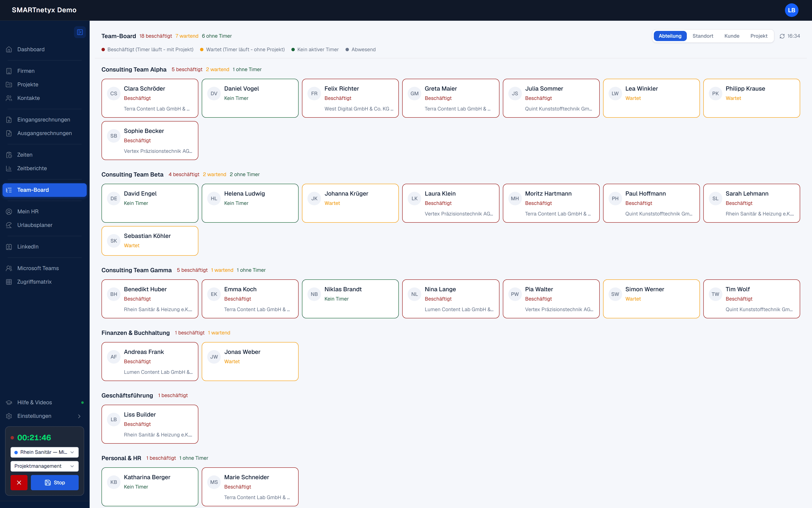Open the Zugriffsmatrix page

click(x=45, y=282)
